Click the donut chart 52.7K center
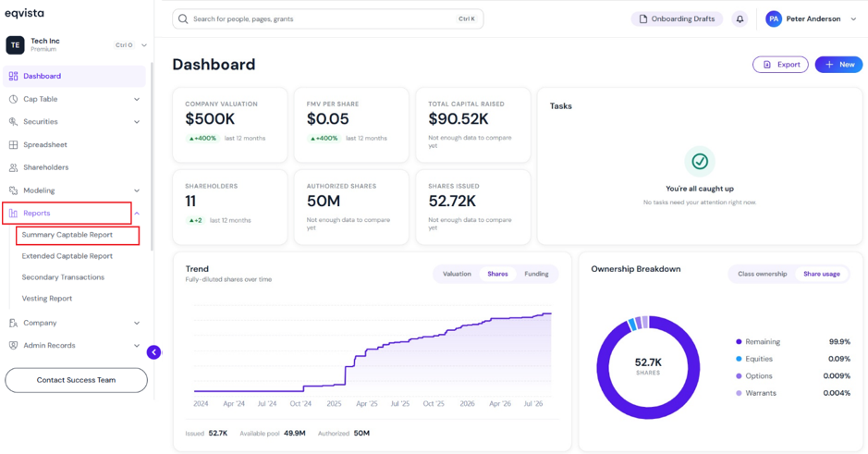Screen dimensions: 868x454 [648, 362]
